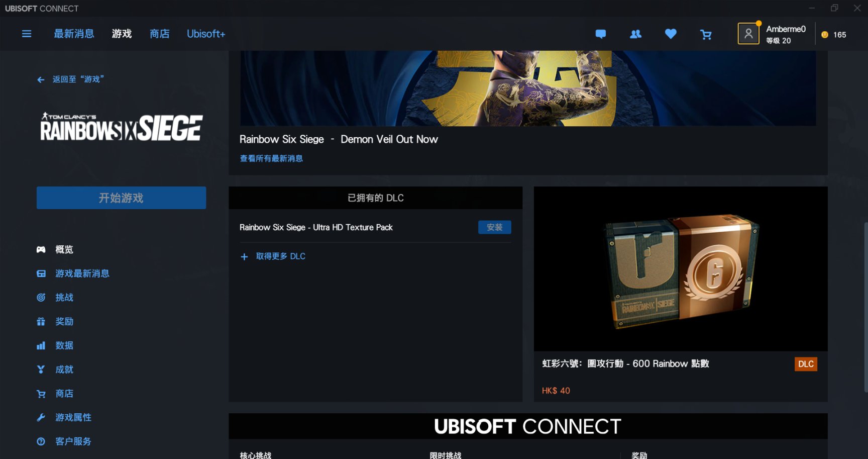Select 游戏属性 in the sidebar

(73, 417)
